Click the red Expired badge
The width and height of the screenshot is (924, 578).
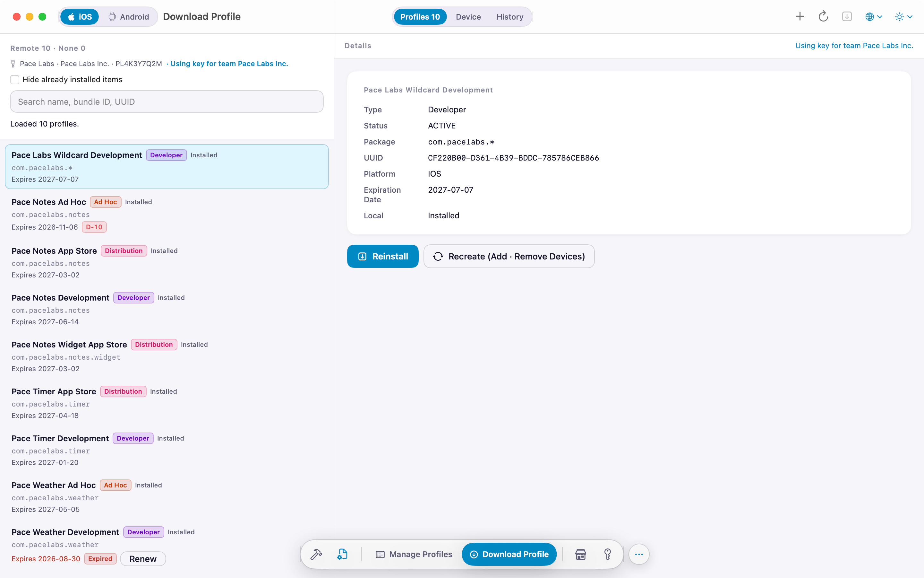[x=100, y=559]
